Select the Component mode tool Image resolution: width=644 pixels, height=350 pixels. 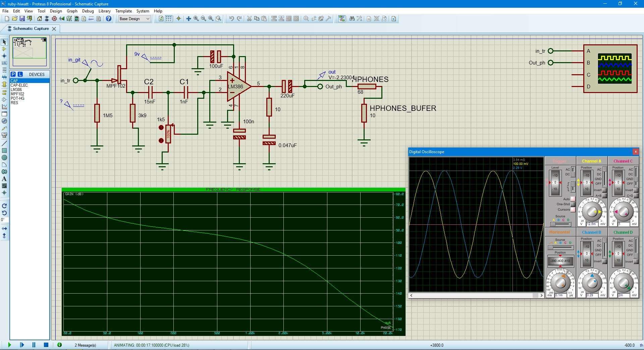4,49
